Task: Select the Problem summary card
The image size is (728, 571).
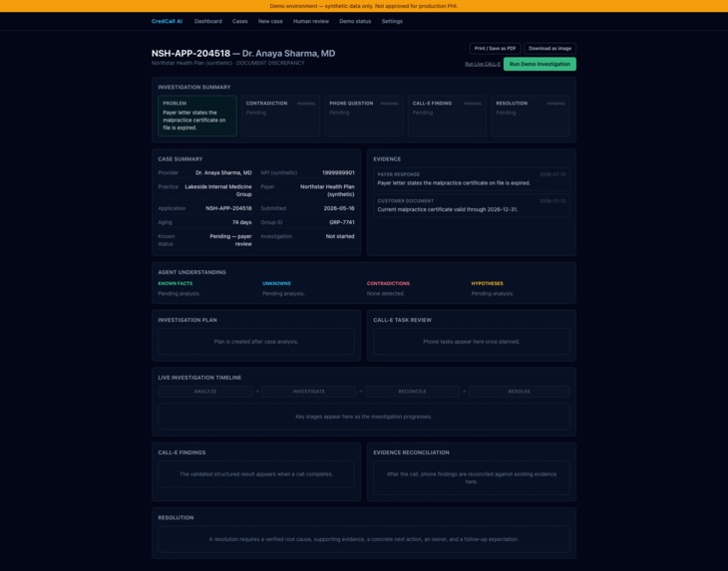Action: [197, 116]
